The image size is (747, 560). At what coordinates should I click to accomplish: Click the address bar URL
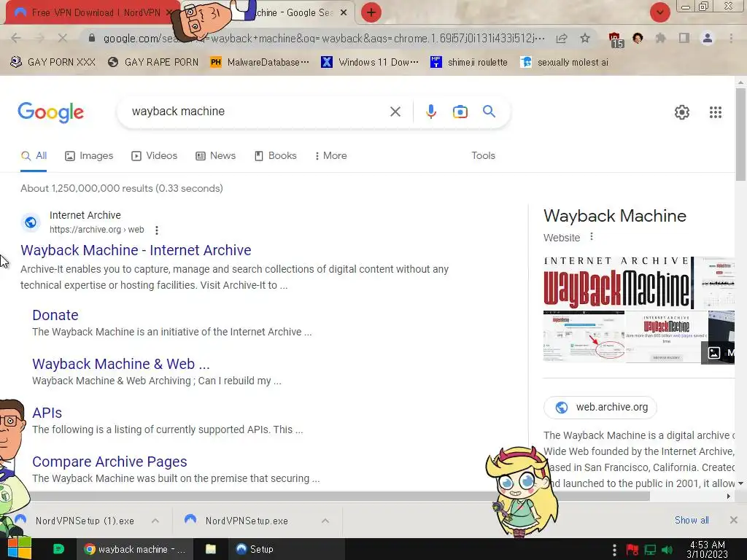pyautogui.click(x=323, y=38)
